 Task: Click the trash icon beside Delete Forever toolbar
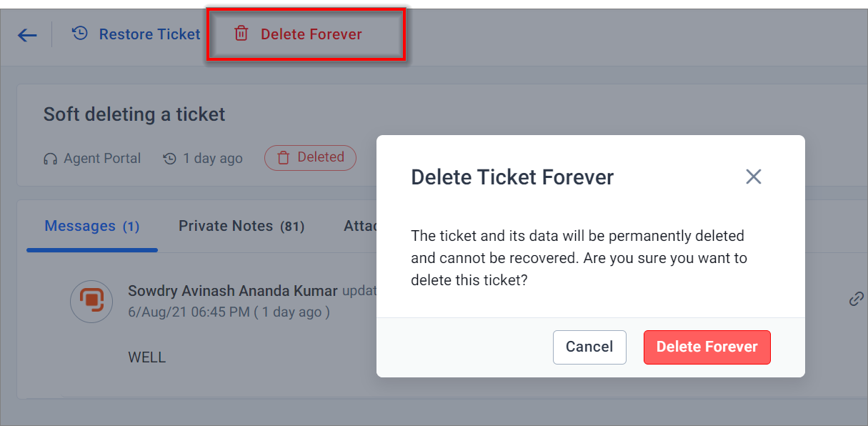click(241, 34)
